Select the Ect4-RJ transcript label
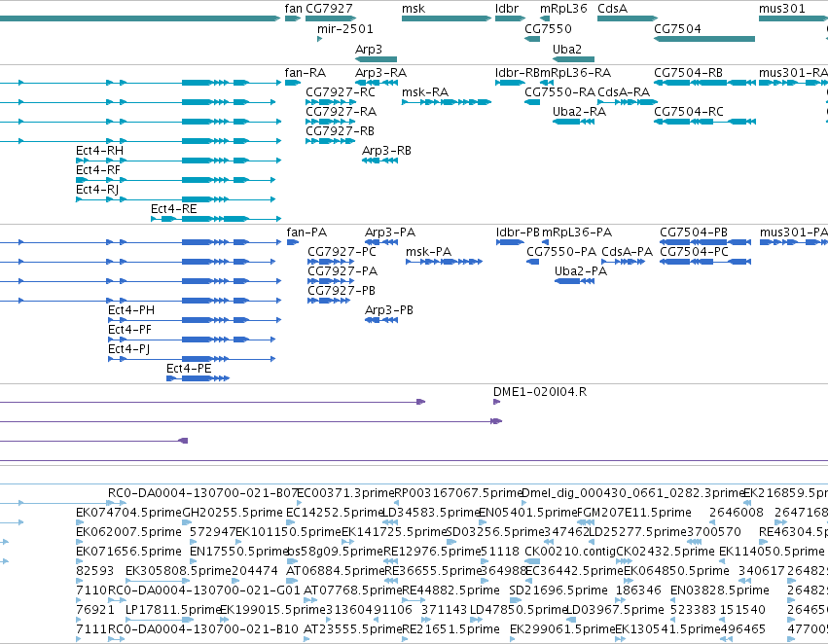Image resolution: width=828 pixels, height=644 pixels. point(97,190)
